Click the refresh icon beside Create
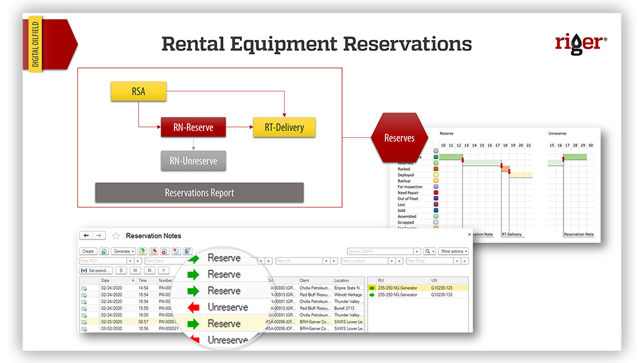 coord(104,251)
